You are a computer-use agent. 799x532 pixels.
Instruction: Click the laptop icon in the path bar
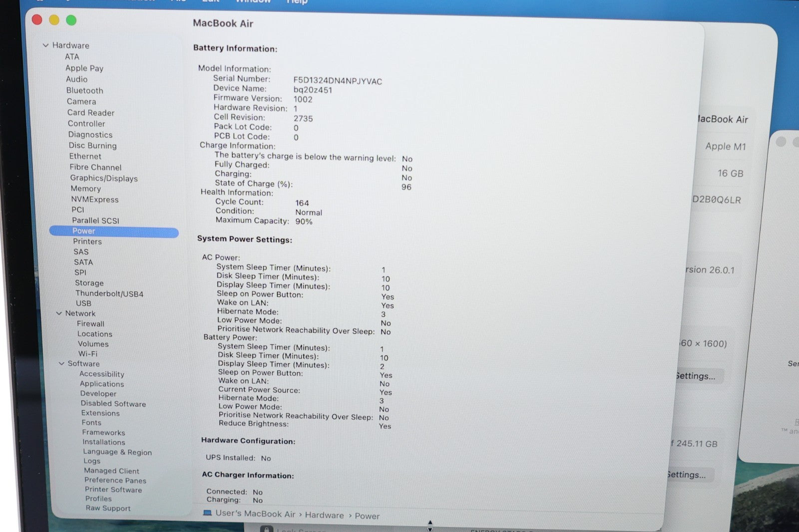click(208, 513)
